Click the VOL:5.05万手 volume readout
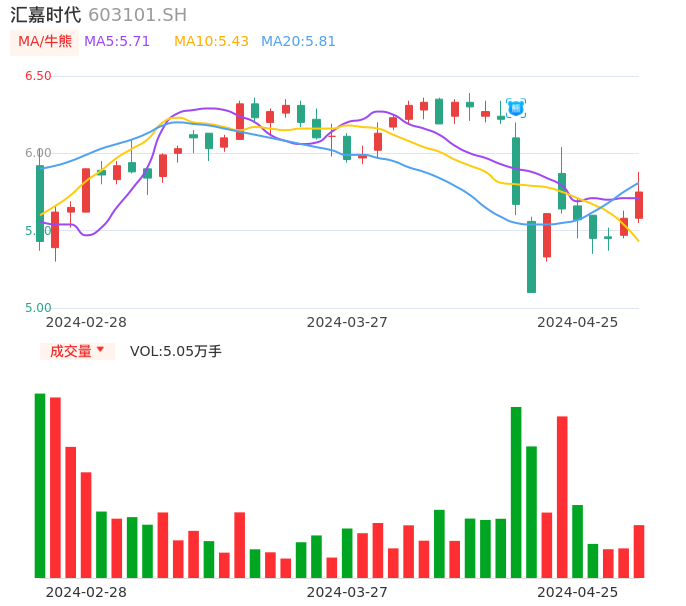The height and width of the screenshot is (606, 686). coord(176,351)
